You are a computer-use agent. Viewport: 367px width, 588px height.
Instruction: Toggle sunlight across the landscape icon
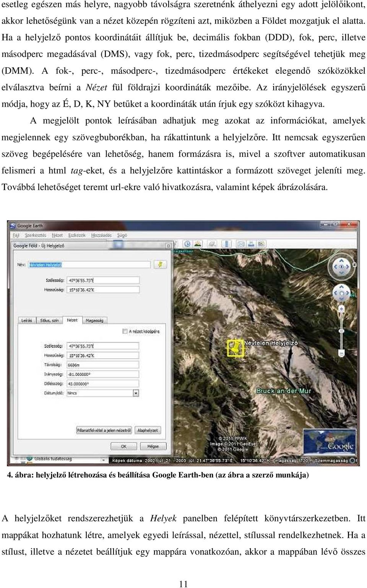[x=198, y=244]
